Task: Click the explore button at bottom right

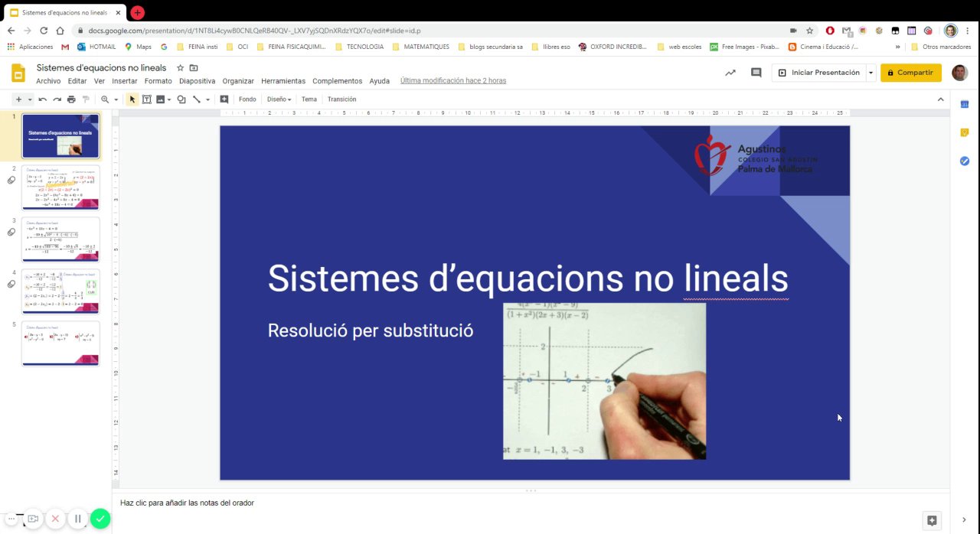Action: point(932,520)
